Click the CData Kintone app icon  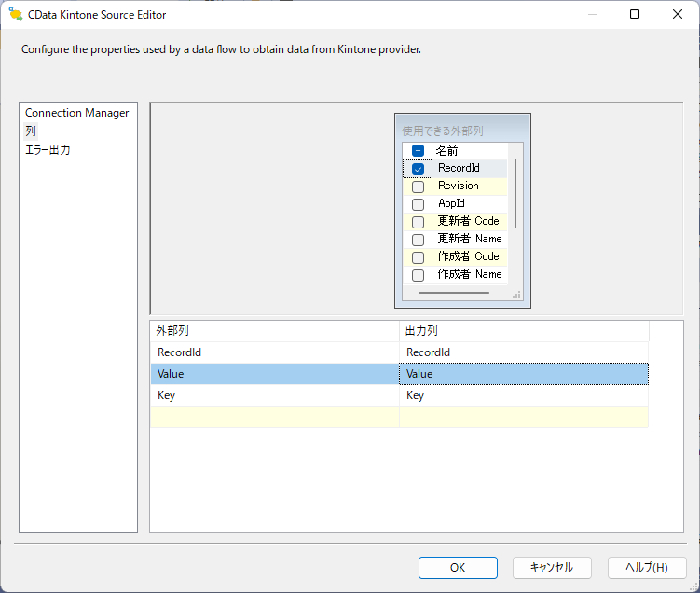pos(16,14)
